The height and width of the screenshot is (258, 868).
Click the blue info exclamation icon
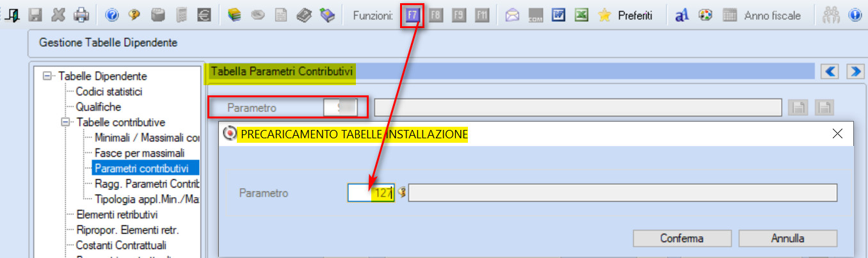pyautogui.click(x=855, y=15)
